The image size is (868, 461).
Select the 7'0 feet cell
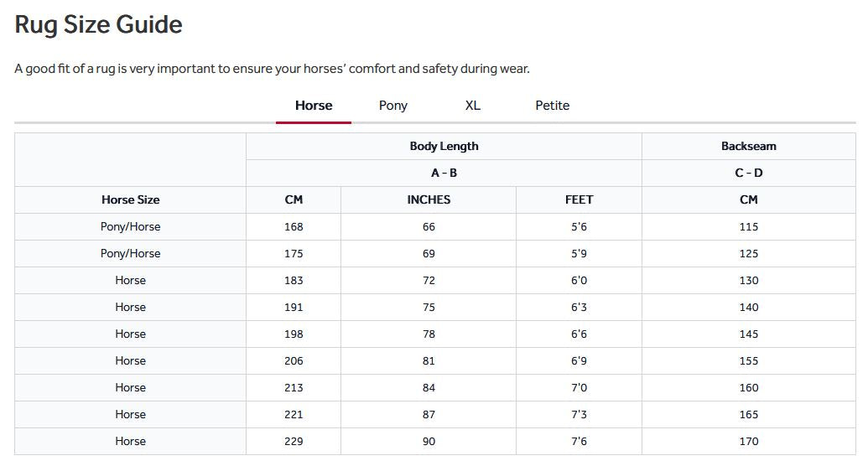point(579,388)
